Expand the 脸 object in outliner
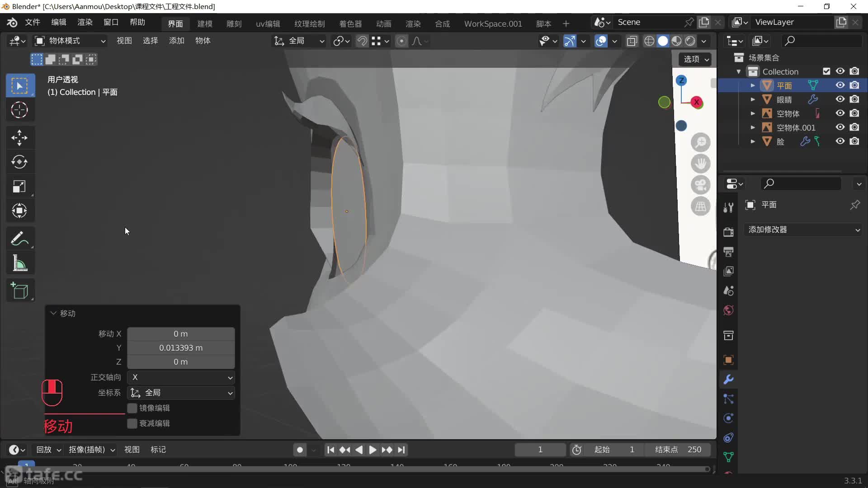The width and height of the screenshot is (868, 488). pyautogui.click(x=753, y=141)
